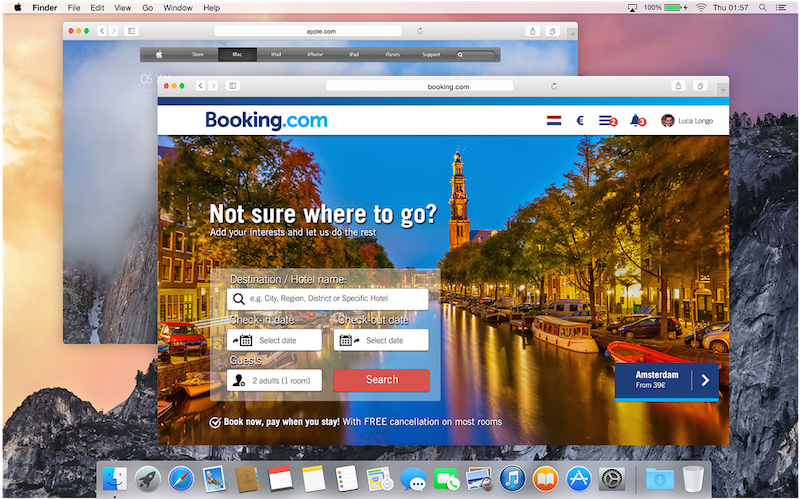The image size is (800, 499).
Task: Open the lists icon with red badge
Action: [607, 121]
